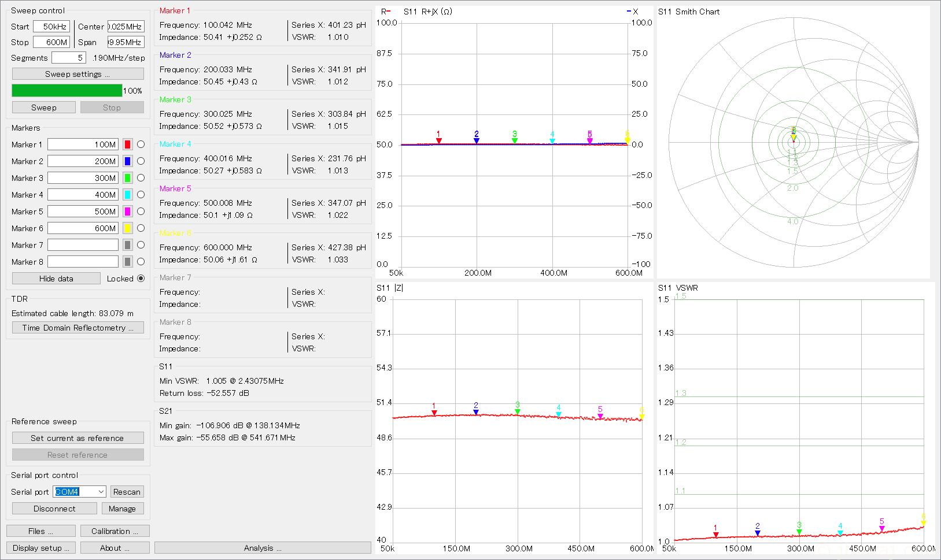The image size is (941, 560).
Task: Open the Analysis window
Action: 263,548
